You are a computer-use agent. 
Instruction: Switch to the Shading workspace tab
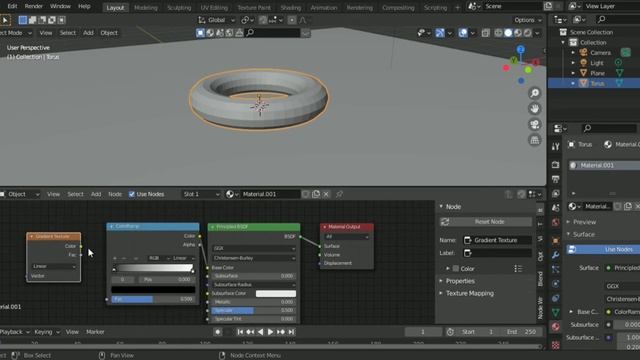point(291,8)
